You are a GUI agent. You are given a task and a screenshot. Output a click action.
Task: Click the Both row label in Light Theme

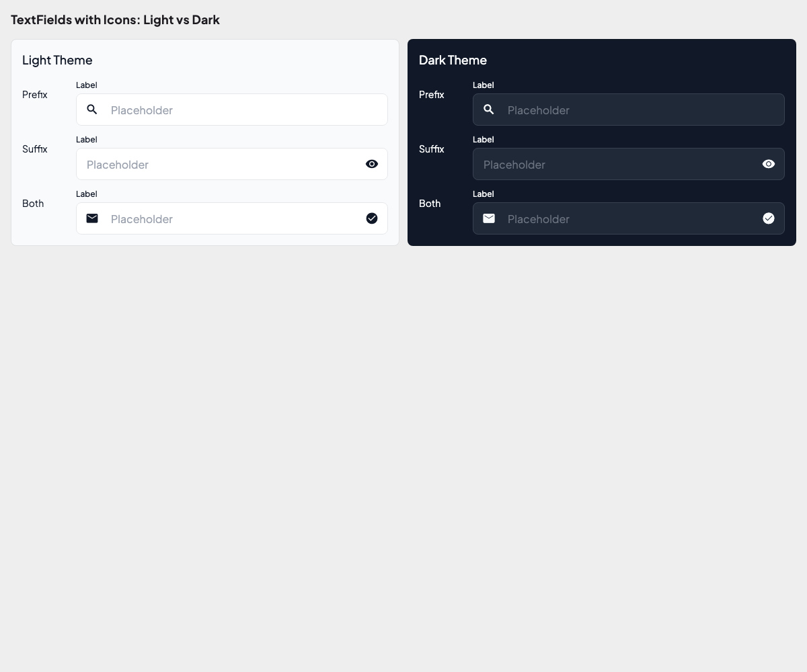coord(33,204)
